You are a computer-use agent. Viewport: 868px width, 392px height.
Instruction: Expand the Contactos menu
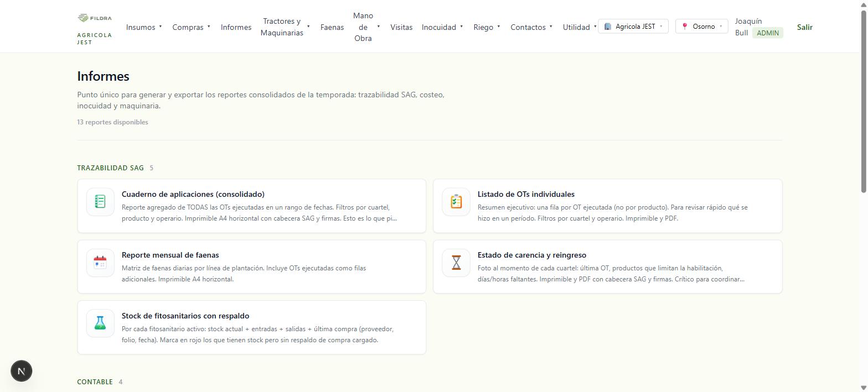(x=531, y=27)
